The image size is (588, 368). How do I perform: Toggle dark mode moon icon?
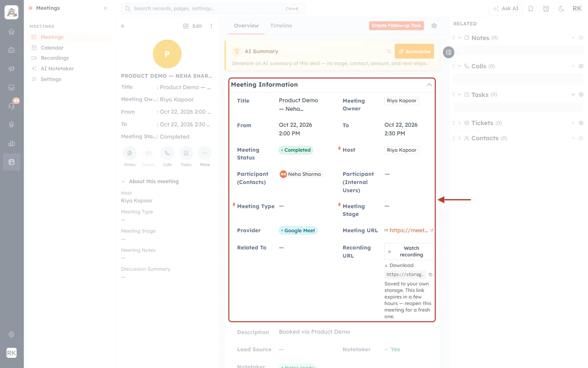[561, 9]
